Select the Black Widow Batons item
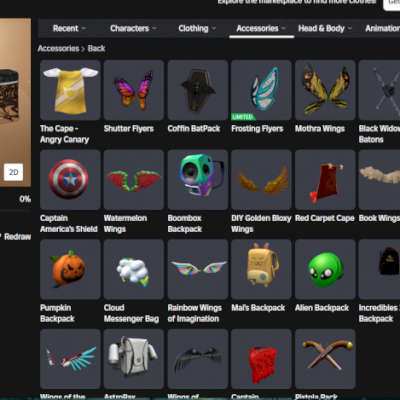This screenshot has width=400, height=400. click(x=379, y=90)
